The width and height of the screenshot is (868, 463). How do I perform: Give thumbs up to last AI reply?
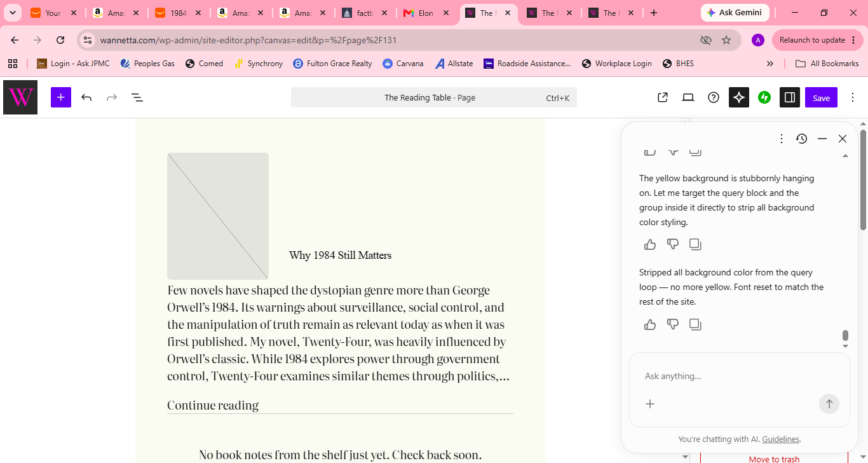649,324
